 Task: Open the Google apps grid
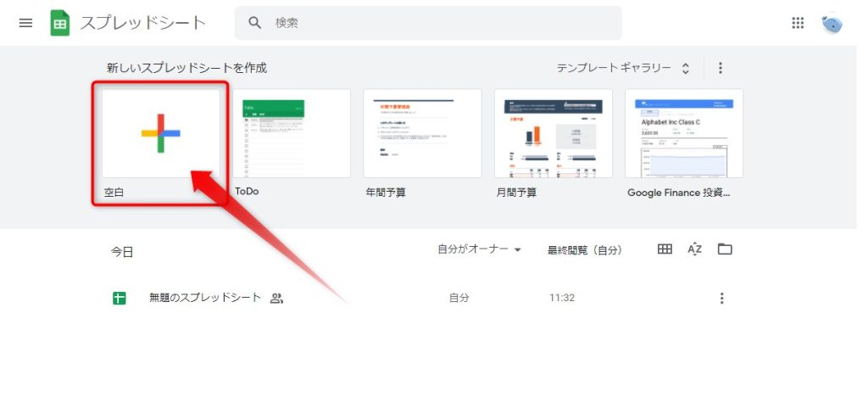tap(797, 23)
